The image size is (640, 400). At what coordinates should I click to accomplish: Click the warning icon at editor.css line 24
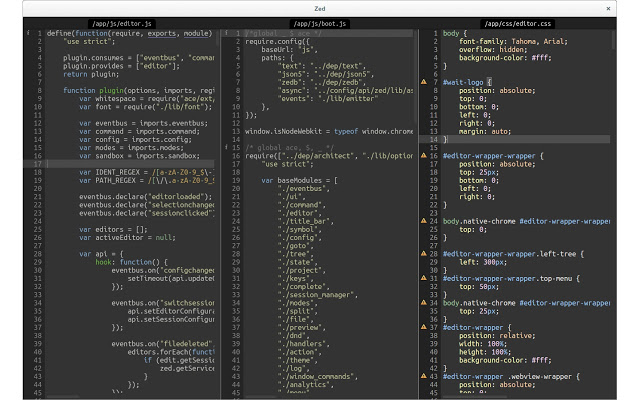(424, 221)
